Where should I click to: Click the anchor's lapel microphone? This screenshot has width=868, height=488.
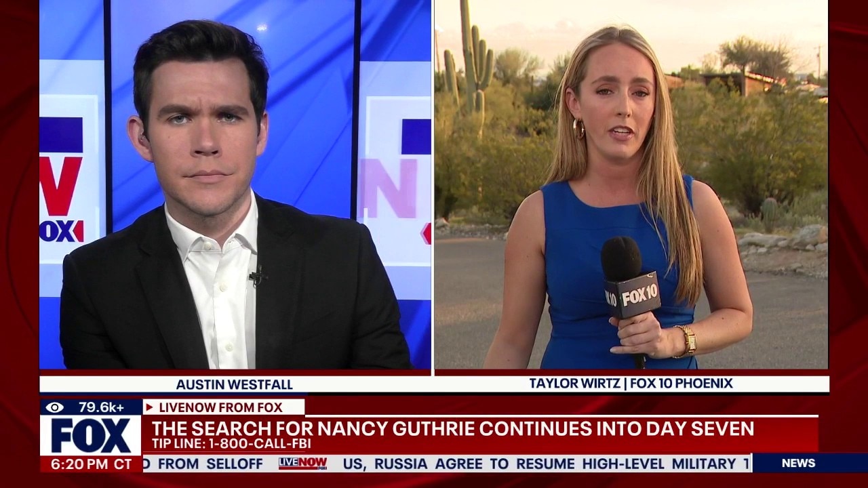(257, 275)
